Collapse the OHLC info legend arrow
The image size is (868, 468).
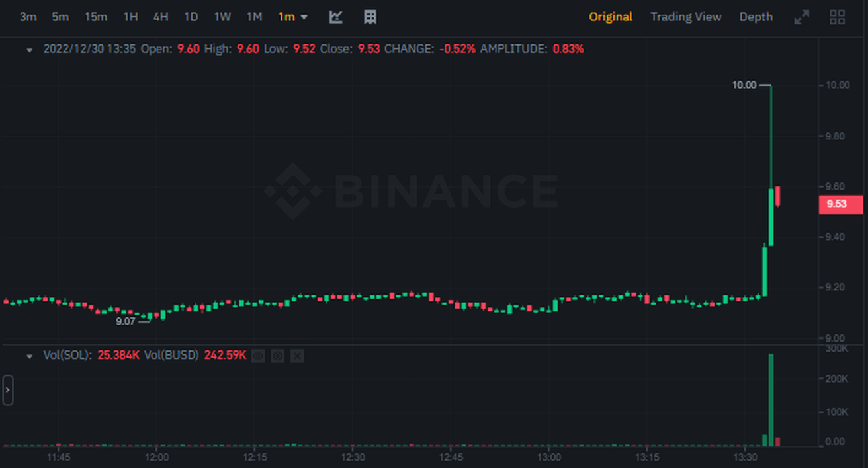tap(29, 49)
